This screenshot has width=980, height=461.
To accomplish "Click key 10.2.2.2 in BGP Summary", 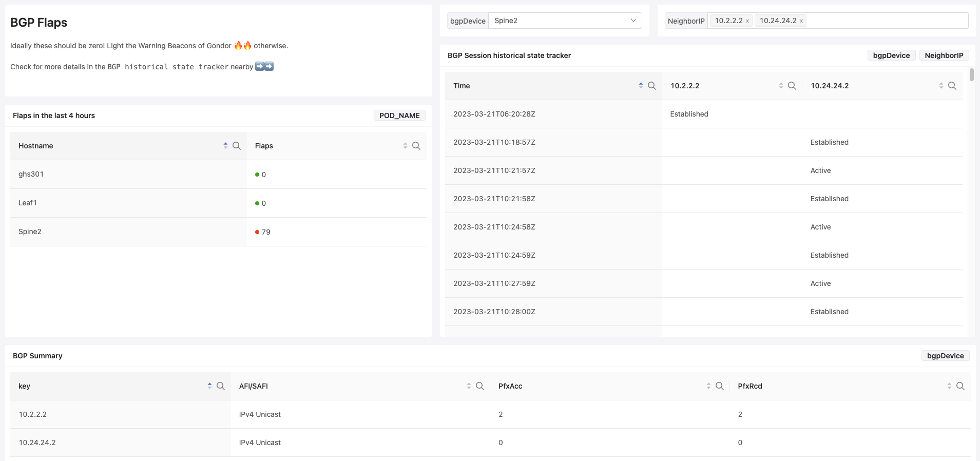I will tap(33, 414).
